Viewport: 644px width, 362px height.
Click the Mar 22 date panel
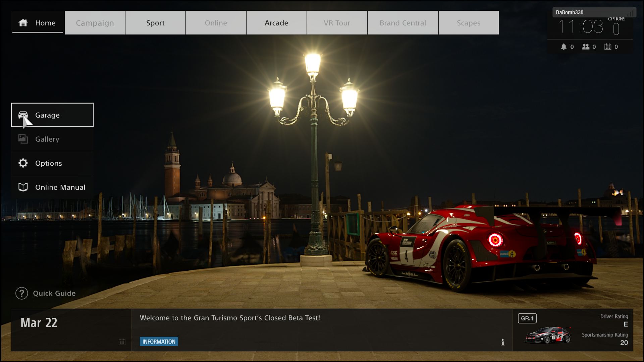tap(71, 330)
